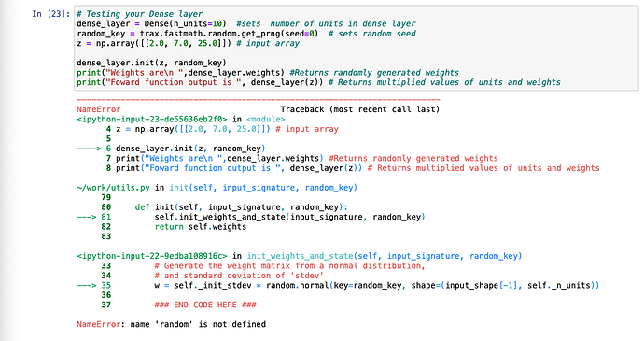The image size is (644, 341).
Task: Click the red NameError heading in traceback
Action: pyautogui.click(x=98, y=109)
